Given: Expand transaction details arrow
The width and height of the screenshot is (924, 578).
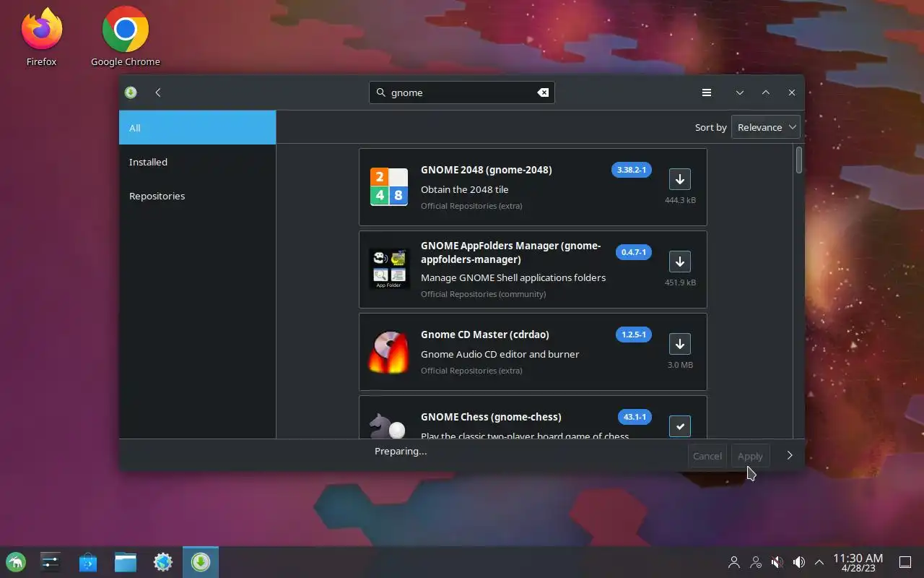Looking at the screenshot, I should click(x=790, y=455).
